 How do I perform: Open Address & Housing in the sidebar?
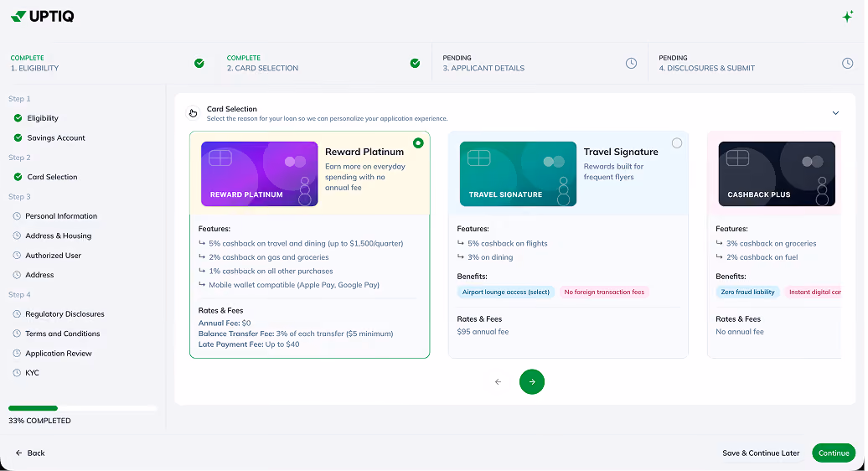point(58,235)
